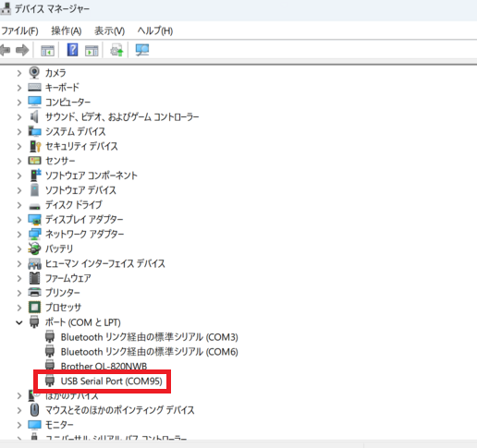Select ファームウェア tree item
Image resolution: width=477 pixels, height=448 pixels.
pos(68,278)
